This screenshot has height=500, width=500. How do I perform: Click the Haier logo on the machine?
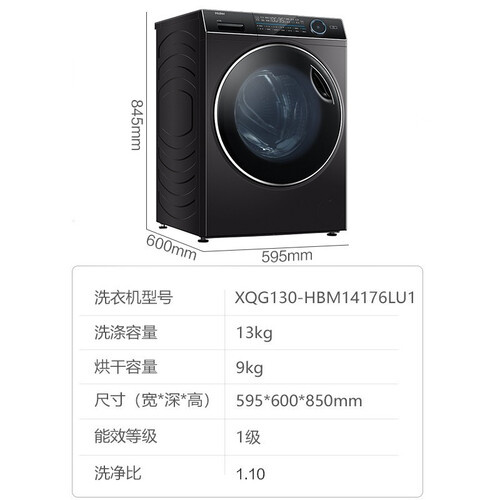[218, 15]
